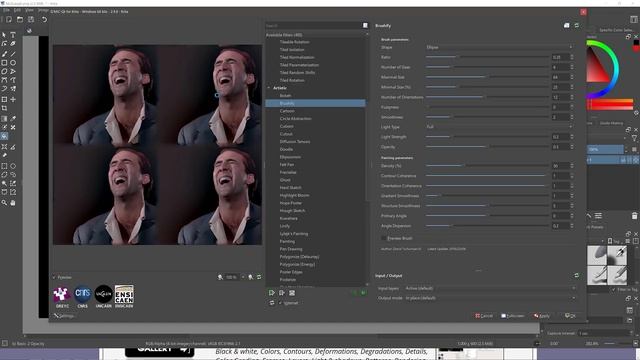Screen dimensions: 640x360
Task: Adjust the Angle Dispersion slider
Action: [486, 225]
